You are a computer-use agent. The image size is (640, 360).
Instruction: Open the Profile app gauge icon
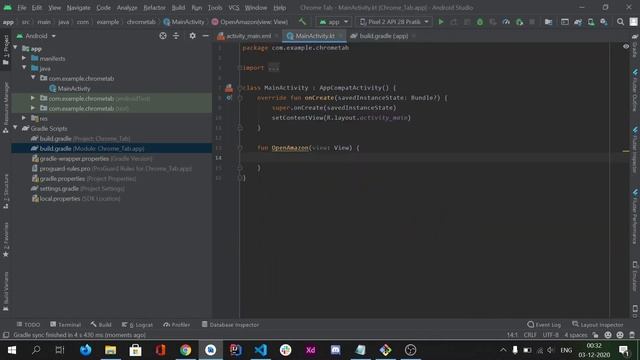[x=506, y=22]
